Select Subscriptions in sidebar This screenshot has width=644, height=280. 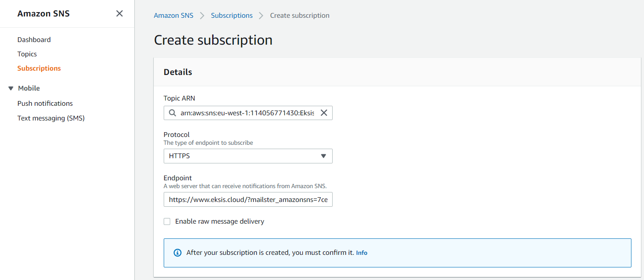tap(39, 68)
